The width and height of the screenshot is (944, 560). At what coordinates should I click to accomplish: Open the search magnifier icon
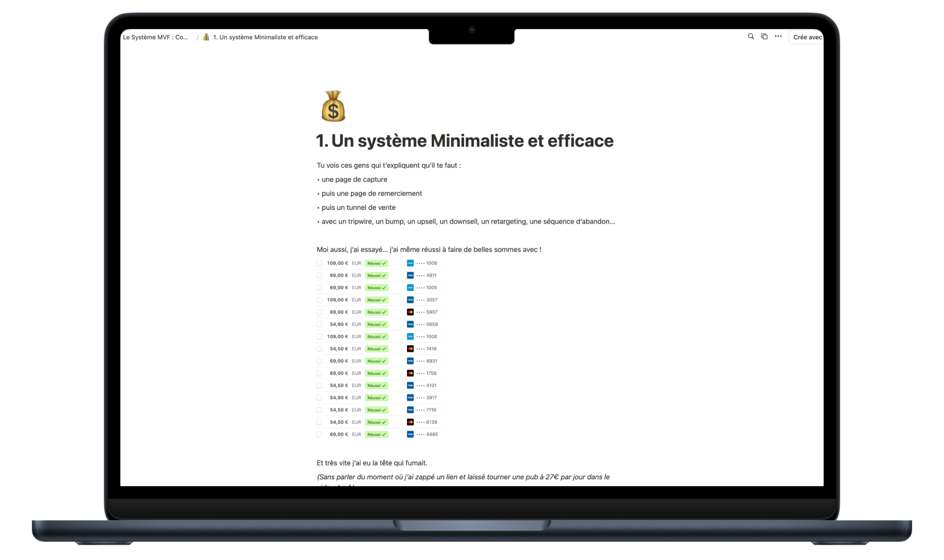pyautogui.click(x=751, y=36)
